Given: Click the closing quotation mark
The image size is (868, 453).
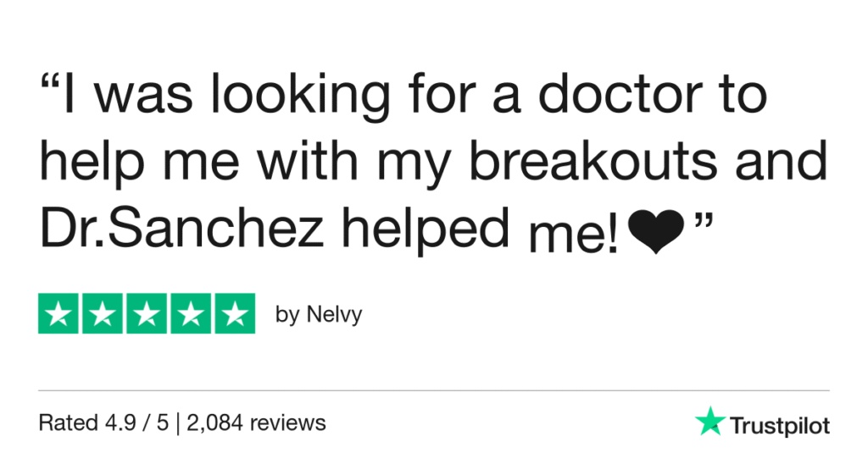Looking at the screenshot, I should coord(702,225).
